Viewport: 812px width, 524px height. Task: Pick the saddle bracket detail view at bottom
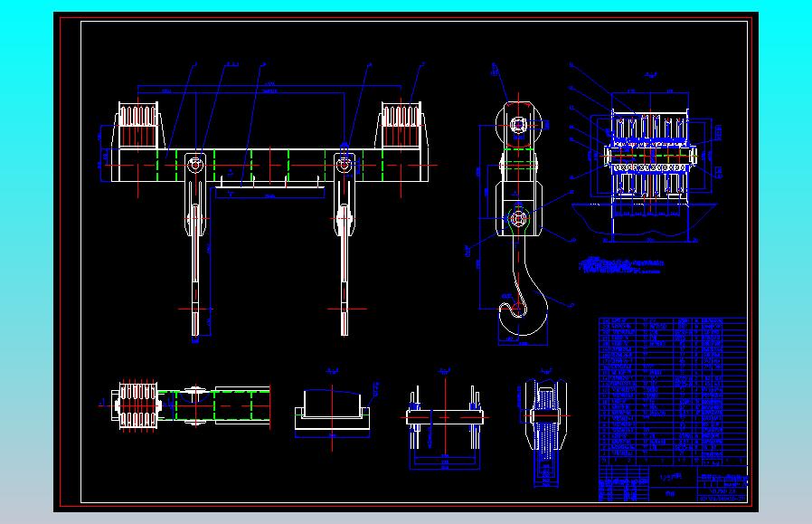[x=332, y=411]
